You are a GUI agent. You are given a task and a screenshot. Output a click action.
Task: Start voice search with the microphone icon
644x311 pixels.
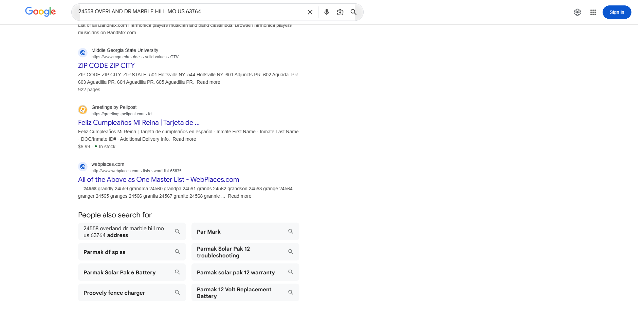327,12
